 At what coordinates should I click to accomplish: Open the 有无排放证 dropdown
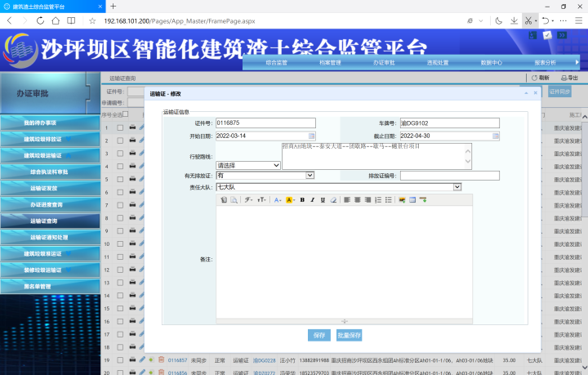(x=310, y=175)
